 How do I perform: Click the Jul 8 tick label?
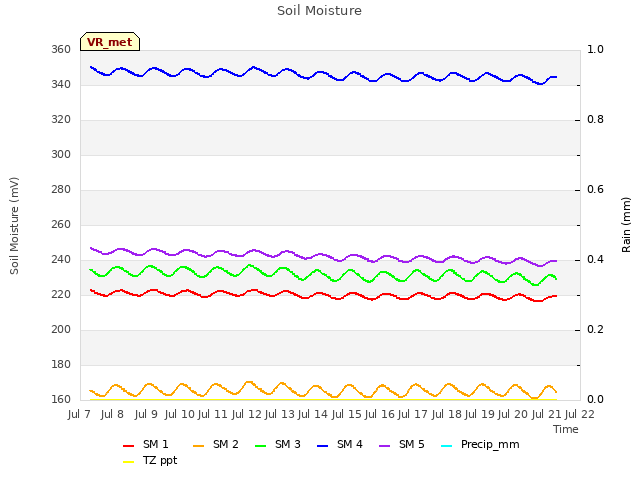point(112,414)
